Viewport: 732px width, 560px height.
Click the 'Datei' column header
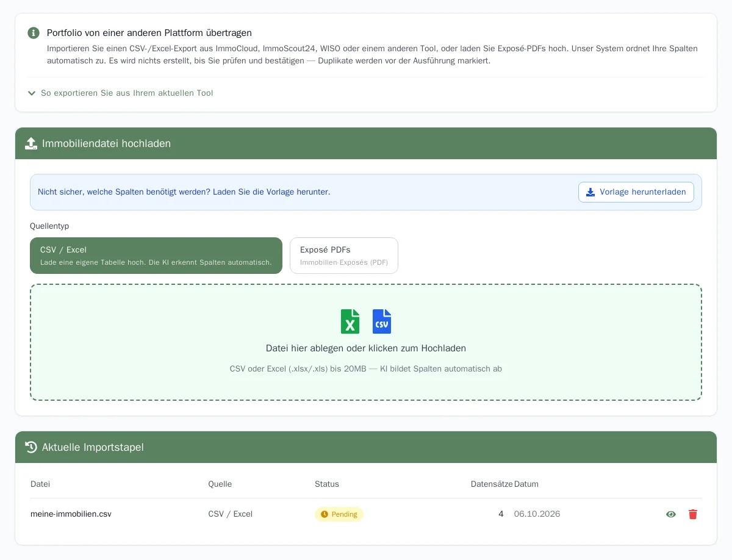(x=40, y=484)
